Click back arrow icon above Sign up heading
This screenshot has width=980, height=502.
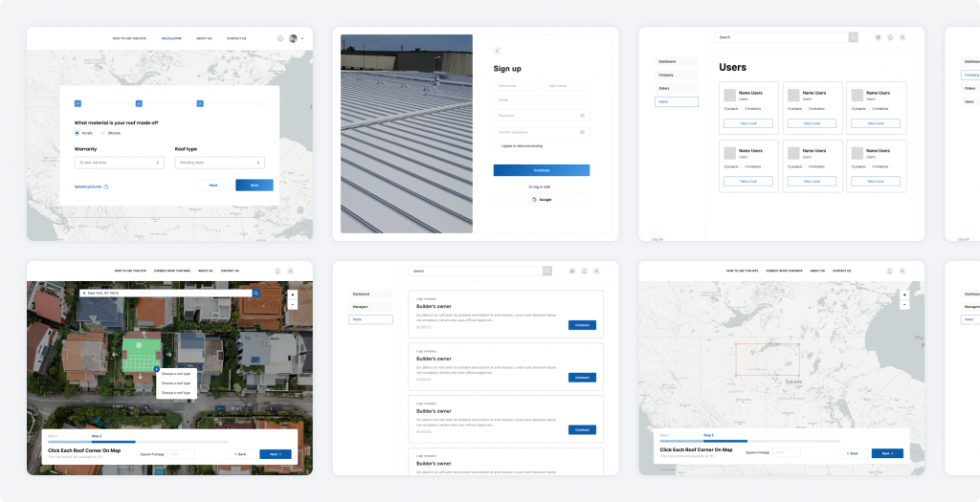498,51
